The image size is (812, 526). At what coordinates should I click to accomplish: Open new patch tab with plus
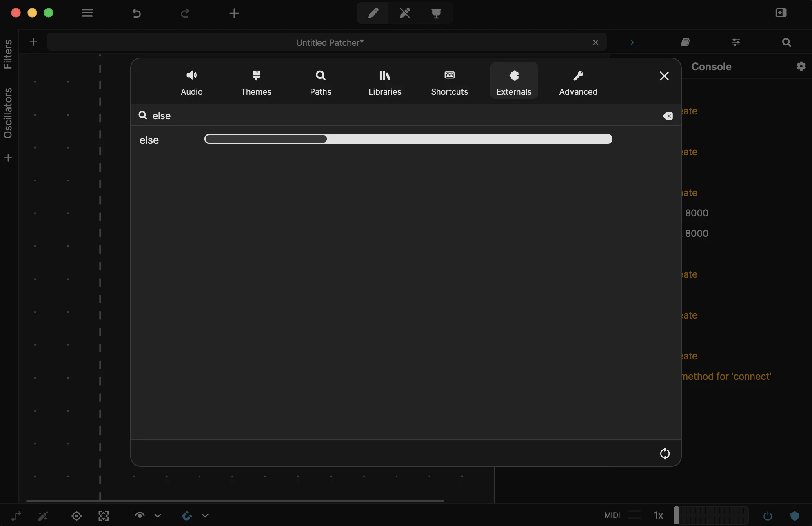tap(33, 42)
